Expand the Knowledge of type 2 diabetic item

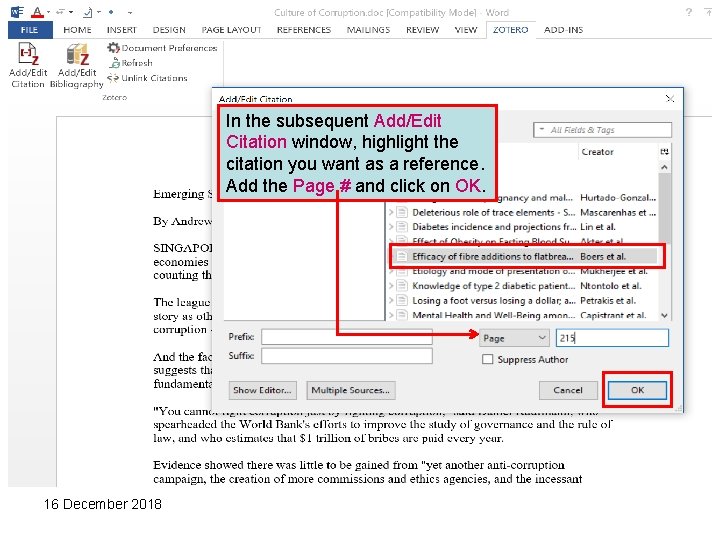click(391, 286)
